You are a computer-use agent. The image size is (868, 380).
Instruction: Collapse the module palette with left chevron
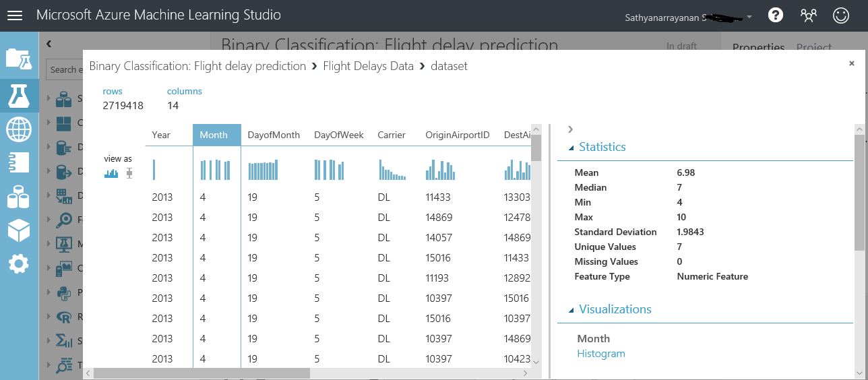(49, 44)
